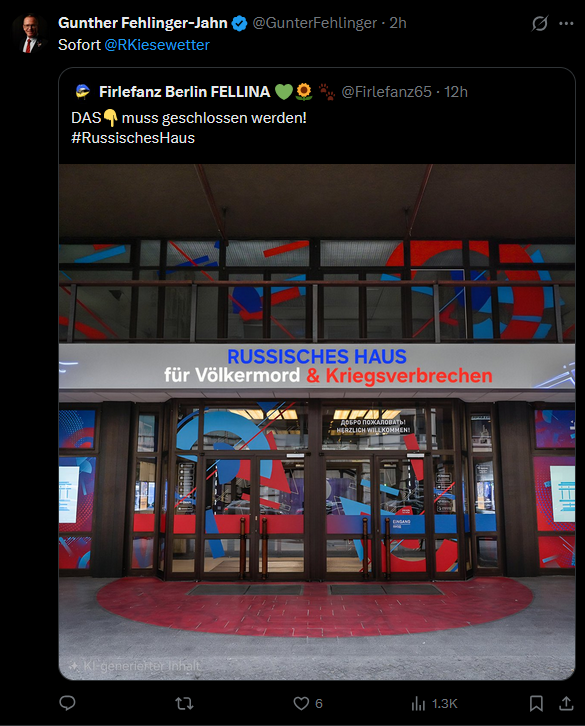Open quoted author Firlefanz Berlin FELLINA
This screenshot has width=585, height=726.
tap(184, 92)
